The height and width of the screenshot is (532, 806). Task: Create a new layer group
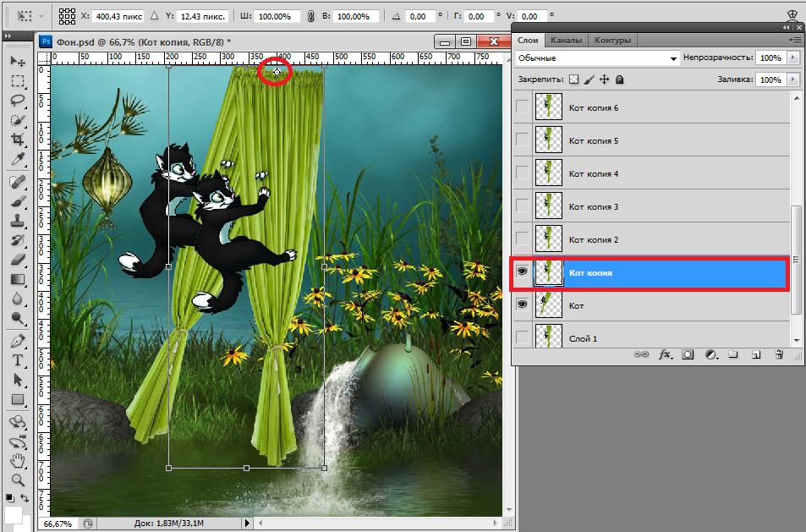(x=733, y=354)
